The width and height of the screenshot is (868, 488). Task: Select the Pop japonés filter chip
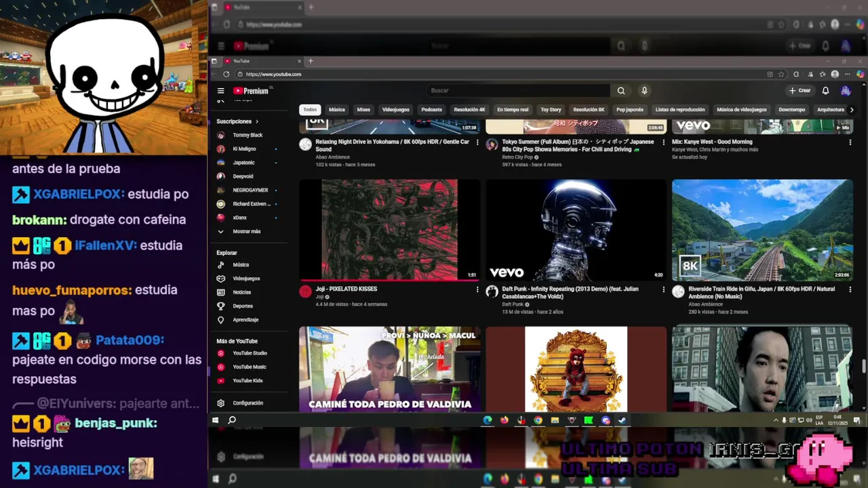coord(629,109)
